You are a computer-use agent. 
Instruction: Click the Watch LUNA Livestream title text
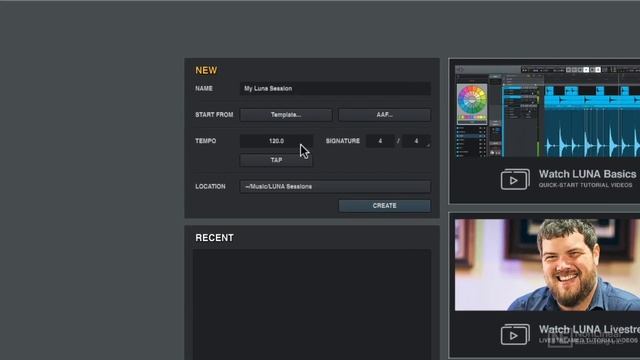coord(589,329)
